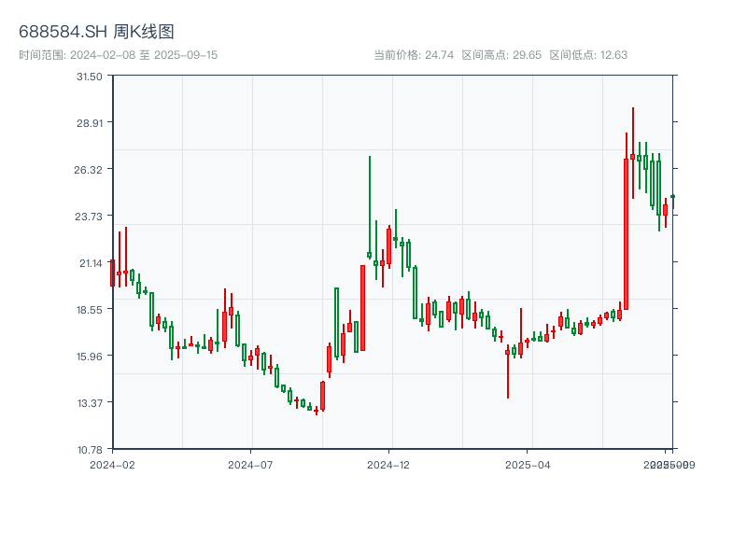Click the x-axis label 2024-07
This screenshot has height=560, width=747.
pos(250,465)
